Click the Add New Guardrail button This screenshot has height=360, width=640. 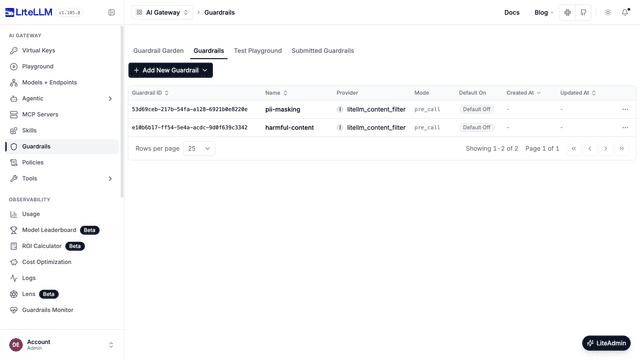click(x=171, y=70)
